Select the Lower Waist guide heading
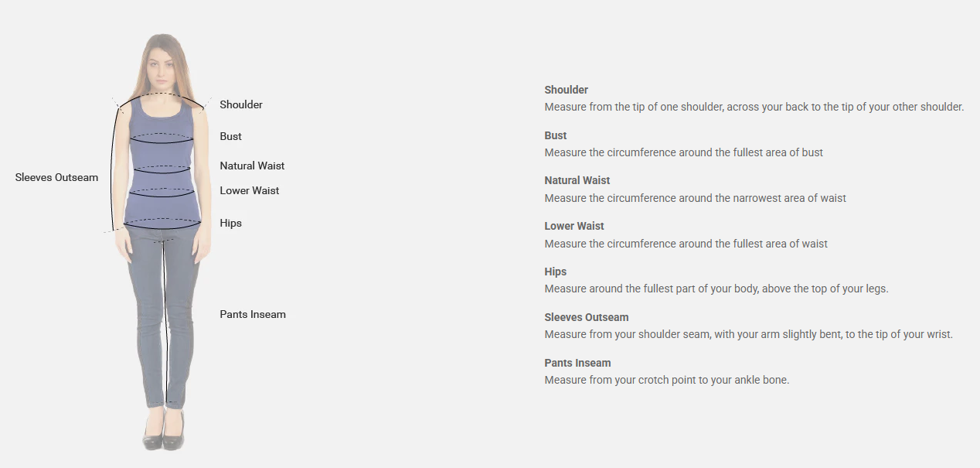Viewport: 980px width, 468px height. point(574,226)
